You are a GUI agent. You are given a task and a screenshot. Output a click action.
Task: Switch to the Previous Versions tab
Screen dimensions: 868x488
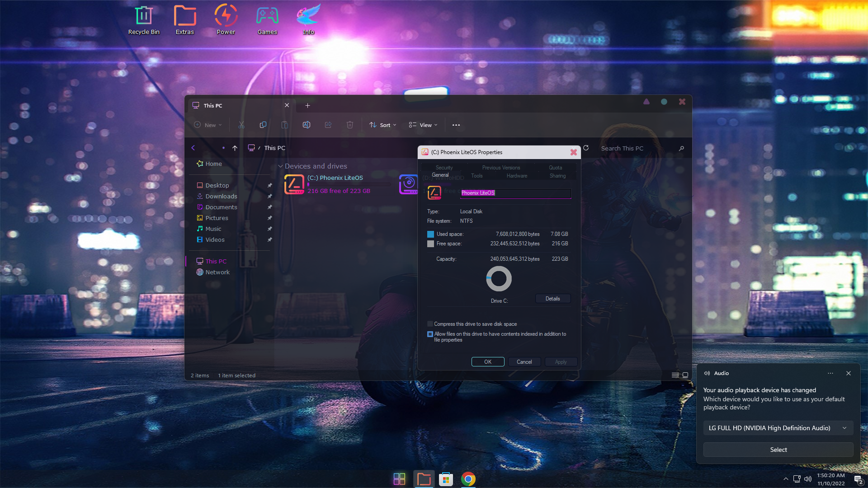tap(501, 168)
